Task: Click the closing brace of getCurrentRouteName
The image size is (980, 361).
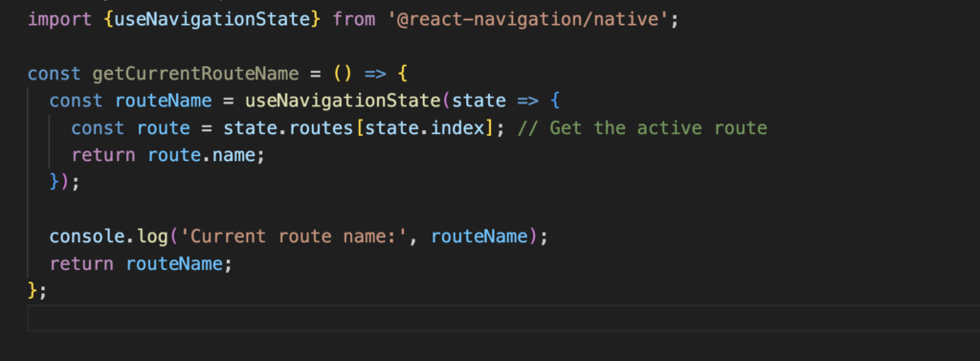Action: [x=33, y=291]
